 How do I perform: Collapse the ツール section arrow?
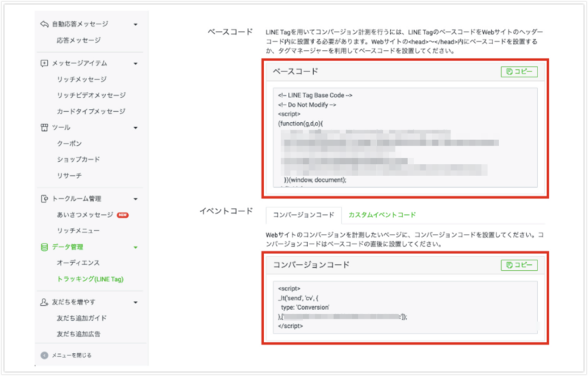[136, 128]
